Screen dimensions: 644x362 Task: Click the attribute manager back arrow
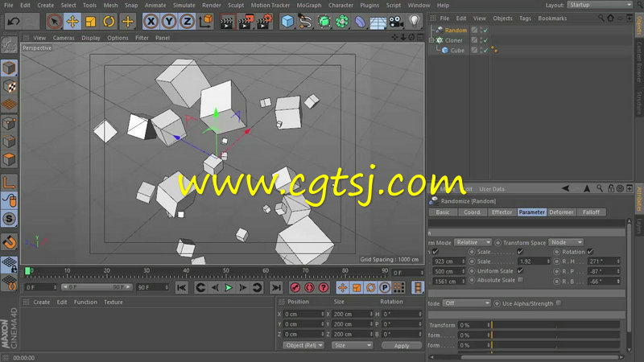(x=566, y=188)
